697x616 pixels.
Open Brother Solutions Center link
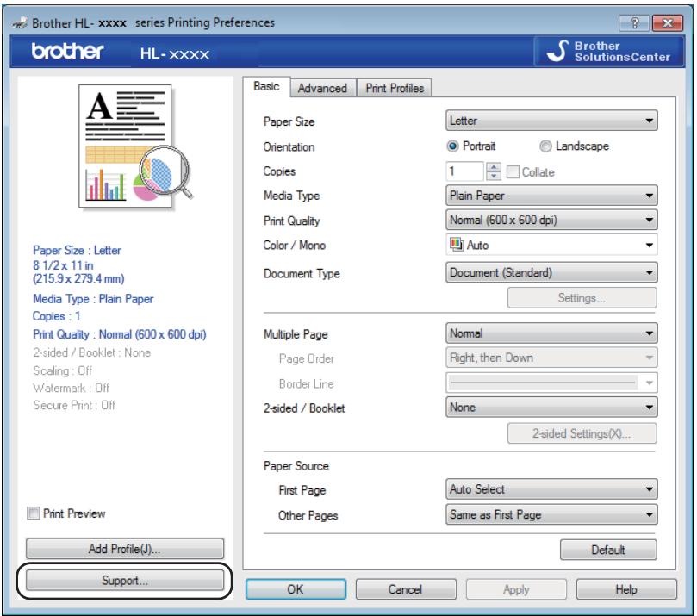pyautogui.click(x=609, y=52)
